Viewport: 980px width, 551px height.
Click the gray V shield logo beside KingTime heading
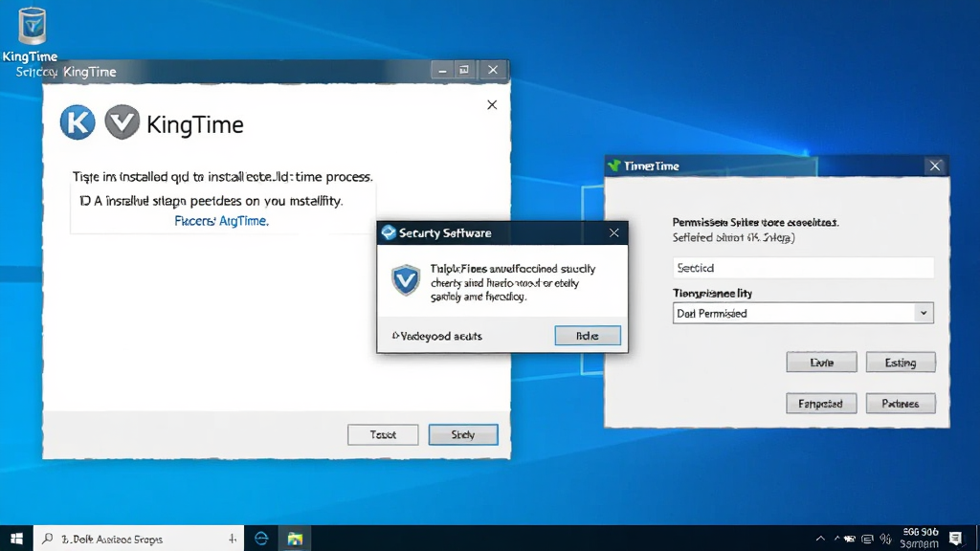click(x=122, y=121)
